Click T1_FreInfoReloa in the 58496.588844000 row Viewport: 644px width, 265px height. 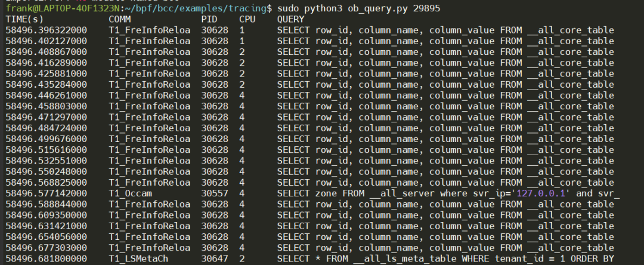coord(150,204)
